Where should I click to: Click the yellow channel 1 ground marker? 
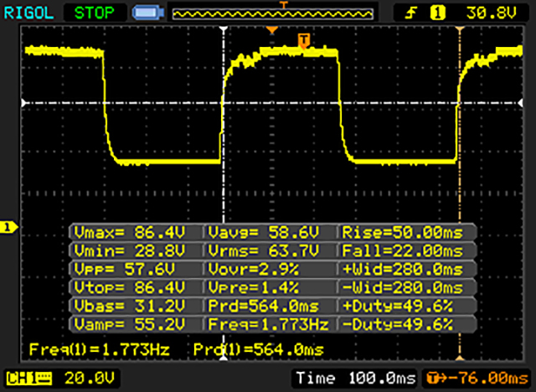pyautogui.click(x=9, y=227)
